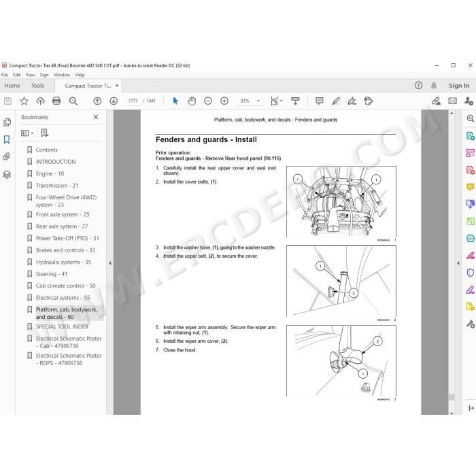This screenshot has width=476, height=476.
Task: Zoom out with minus button
Action: click(x=208, y=101)
